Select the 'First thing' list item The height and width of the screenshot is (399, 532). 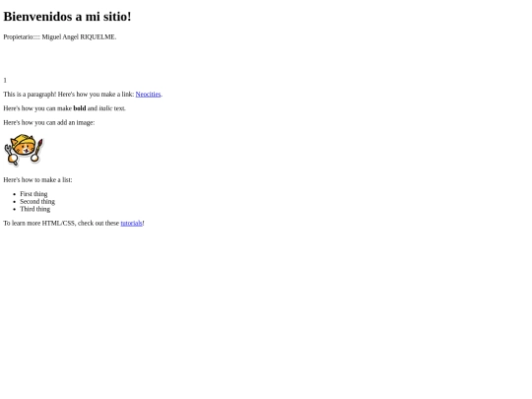click(x=33, y=194)
